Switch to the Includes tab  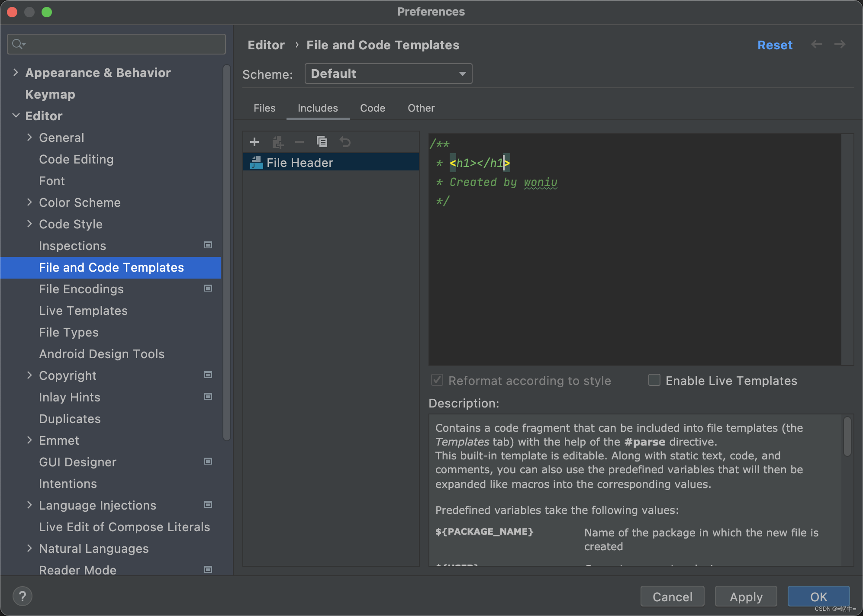point(318,108)
